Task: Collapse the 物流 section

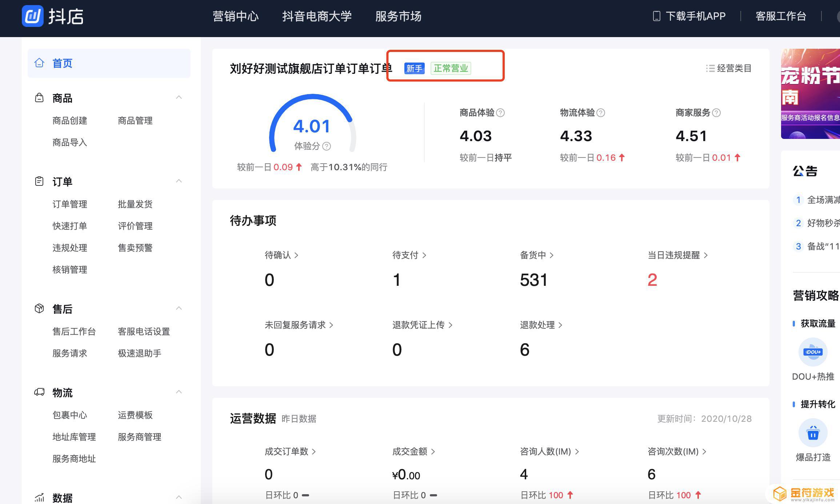Action: click(179, 392)
